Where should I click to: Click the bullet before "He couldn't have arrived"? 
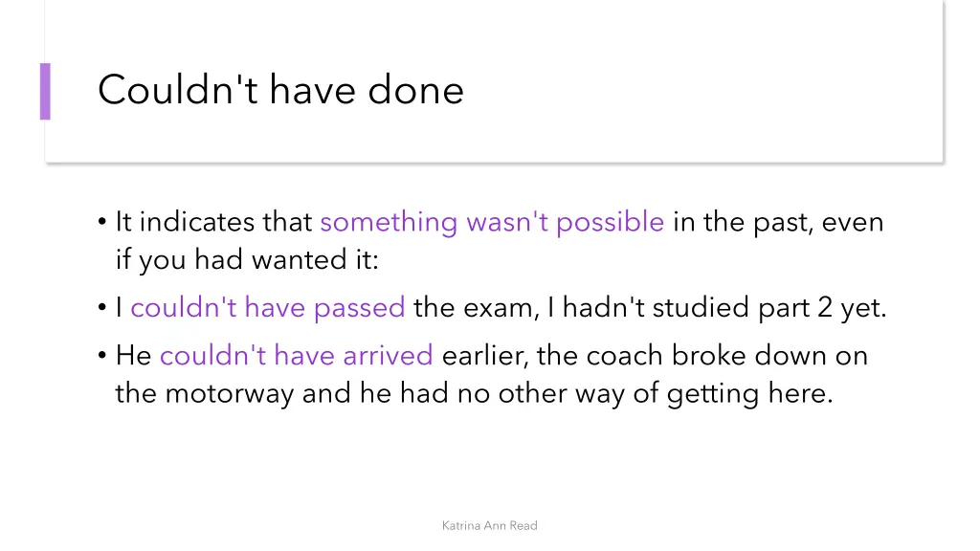[102, 356]
